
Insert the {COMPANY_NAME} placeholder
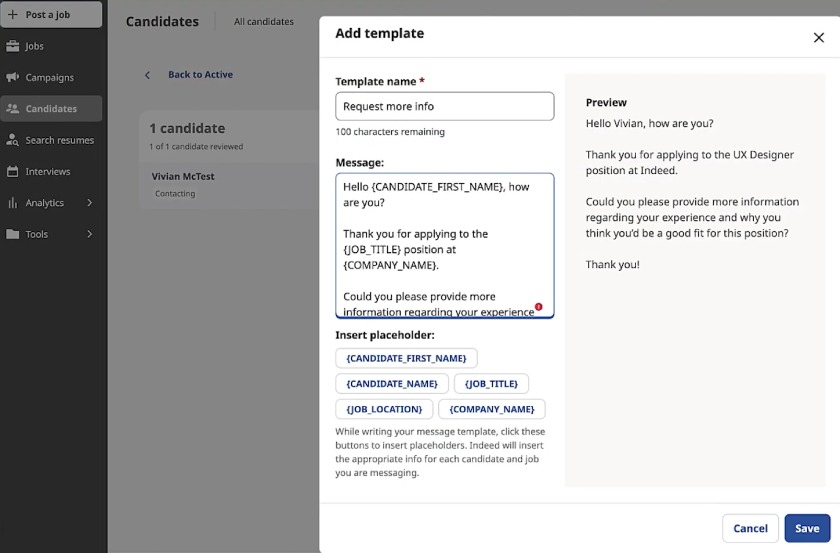491,409
